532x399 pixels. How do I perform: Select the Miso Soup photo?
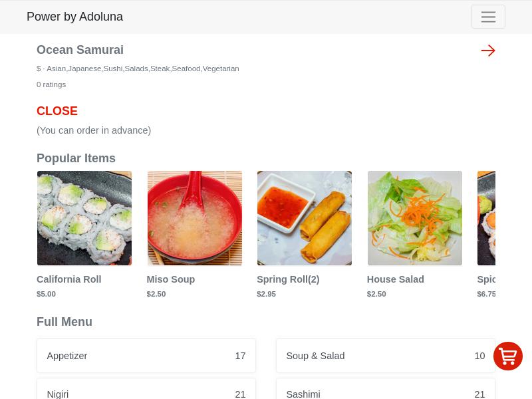[x=194, y=218]
